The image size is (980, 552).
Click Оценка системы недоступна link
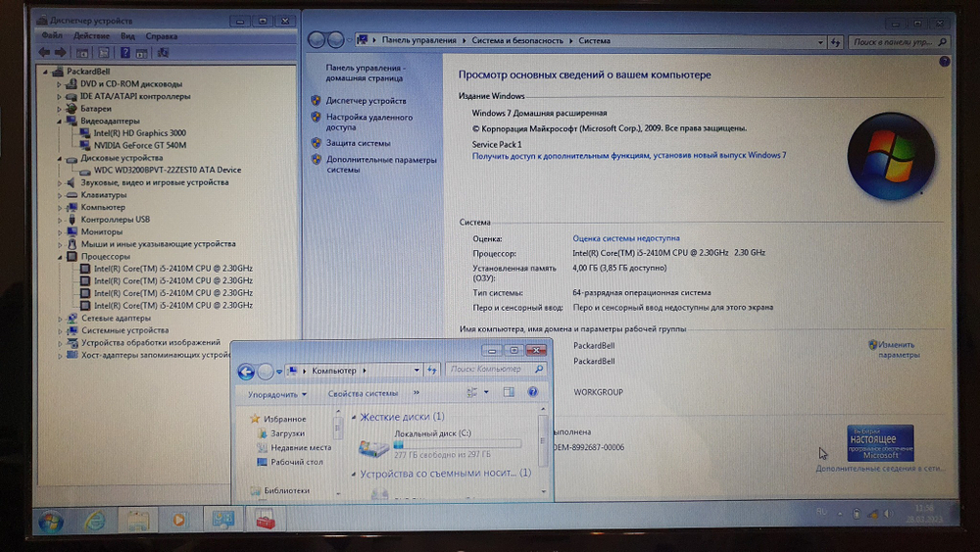point(625,238)
